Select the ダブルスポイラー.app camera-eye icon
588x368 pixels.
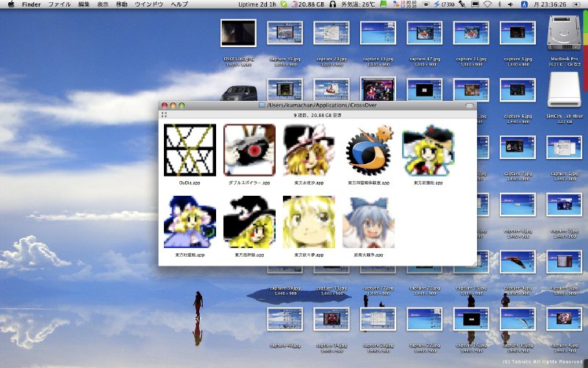(249, 150)
